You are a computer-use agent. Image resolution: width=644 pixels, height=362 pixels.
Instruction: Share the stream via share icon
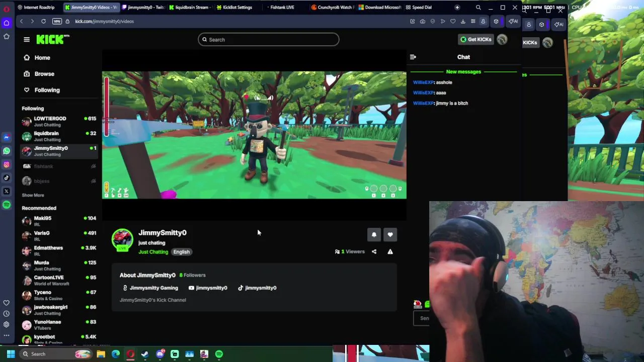pos(374,251)
